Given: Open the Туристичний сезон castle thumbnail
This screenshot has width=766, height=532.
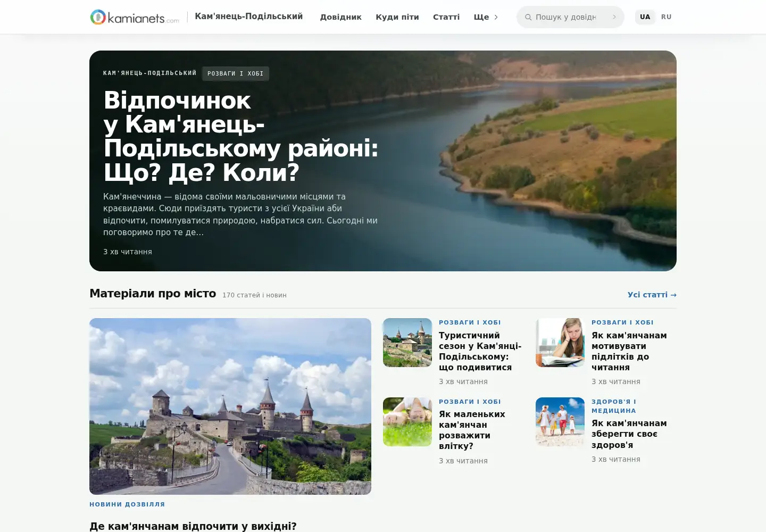Looking at the screenshot, I should click(407, 343).
